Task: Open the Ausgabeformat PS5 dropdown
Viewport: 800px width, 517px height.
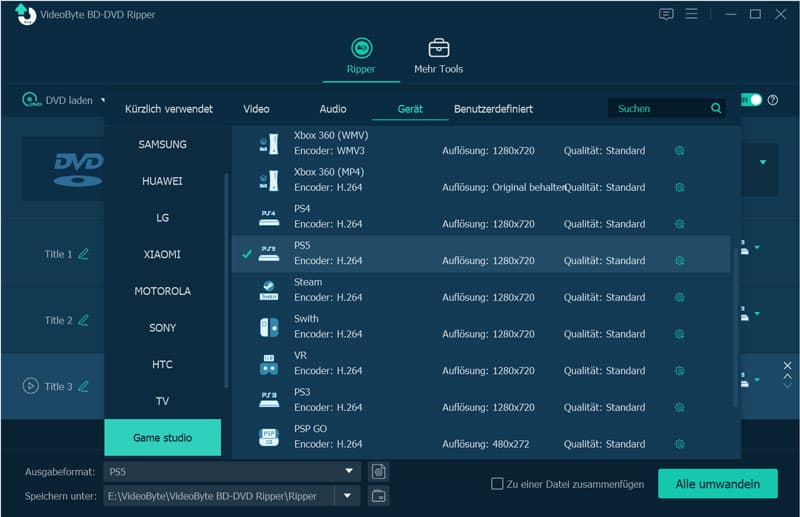Action: [349, 471]
